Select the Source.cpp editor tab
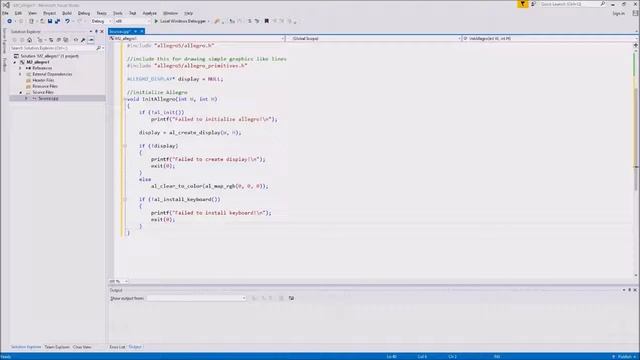 point(120,31)
